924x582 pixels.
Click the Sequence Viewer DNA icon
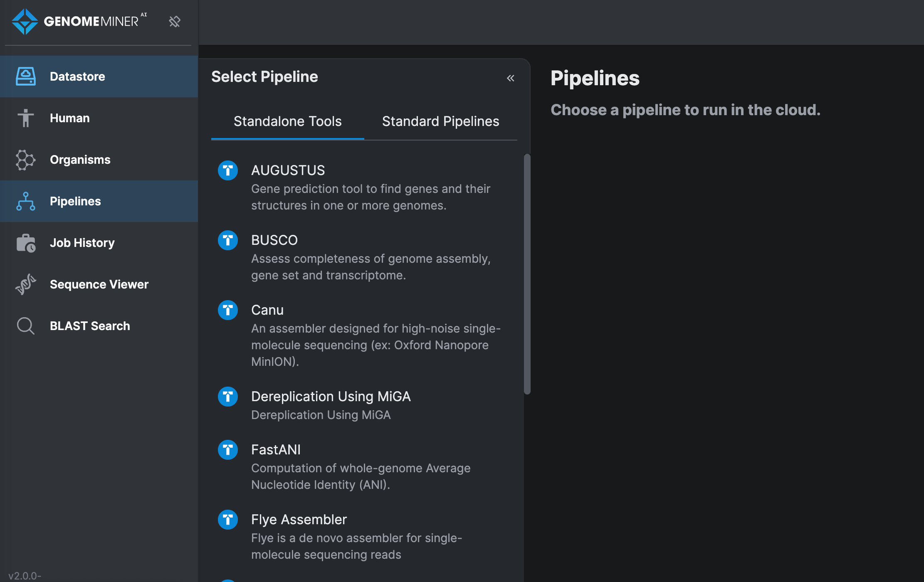pos(26,284)
